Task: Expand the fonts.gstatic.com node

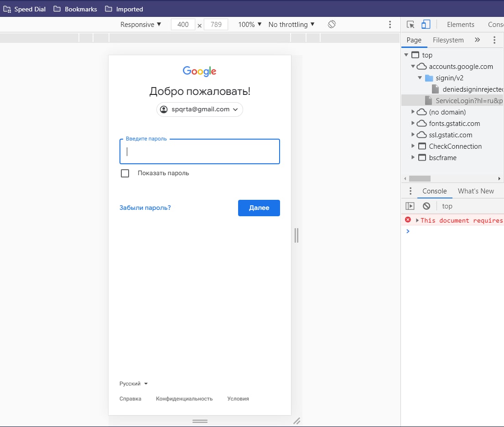Action: [413, 123]
